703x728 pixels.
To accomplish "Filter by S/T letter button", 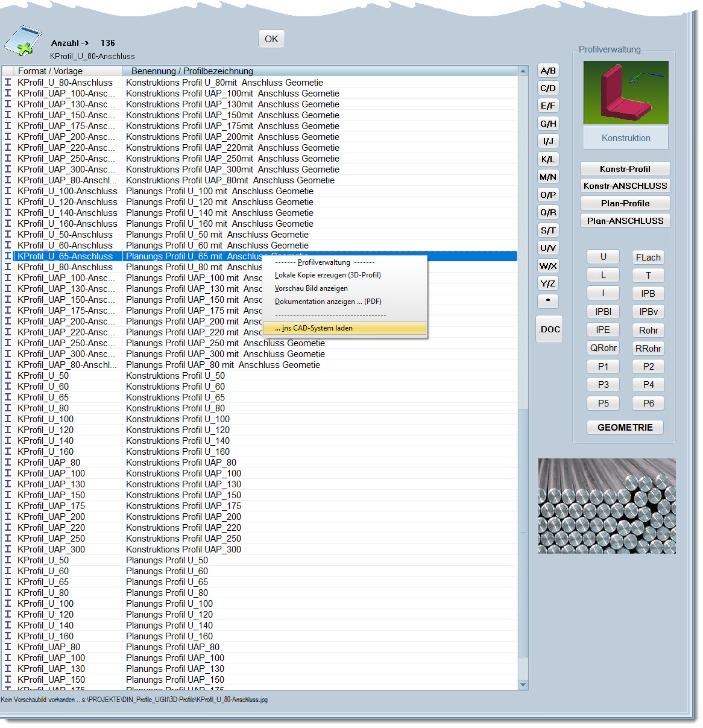I will pos(548,230).
